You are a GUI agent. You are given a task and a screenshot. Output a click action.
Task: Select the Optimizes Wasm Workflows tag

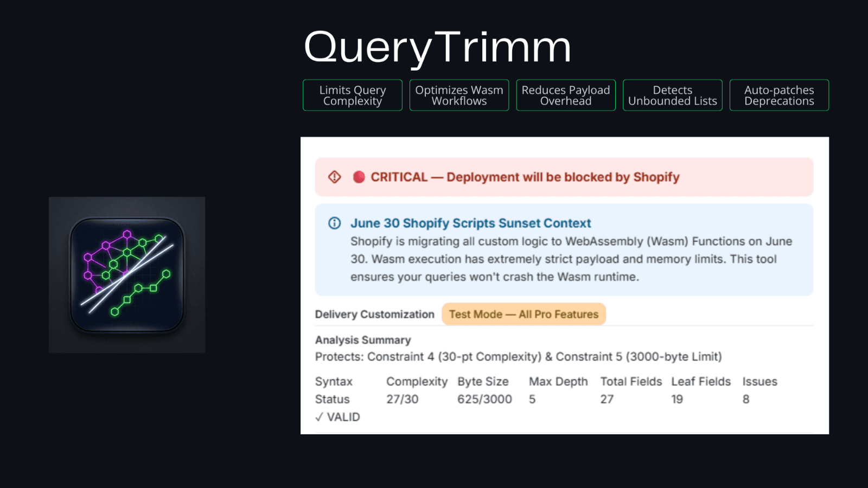[459, 95]
